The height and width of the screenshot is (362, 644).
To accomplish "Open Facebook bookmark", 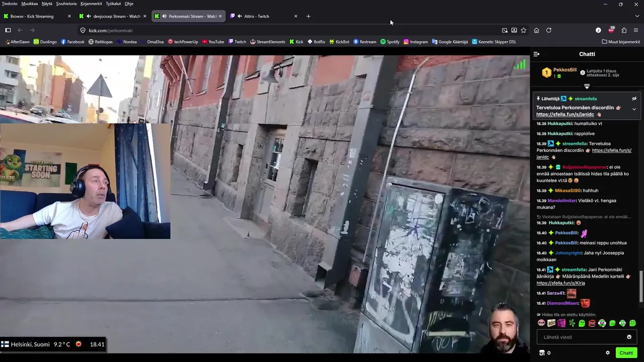I will click(72, 42).
